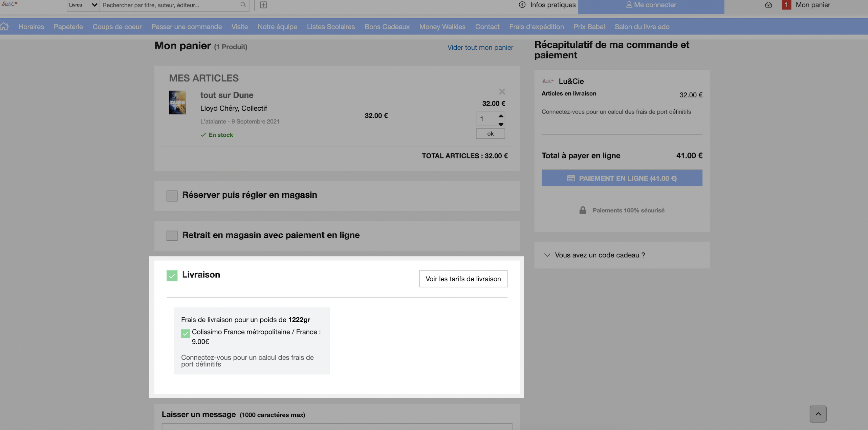Remove tout sur Dune with X icon
Image resolution: width=868 pixels, height=430 pixels.
coord(502,91)
